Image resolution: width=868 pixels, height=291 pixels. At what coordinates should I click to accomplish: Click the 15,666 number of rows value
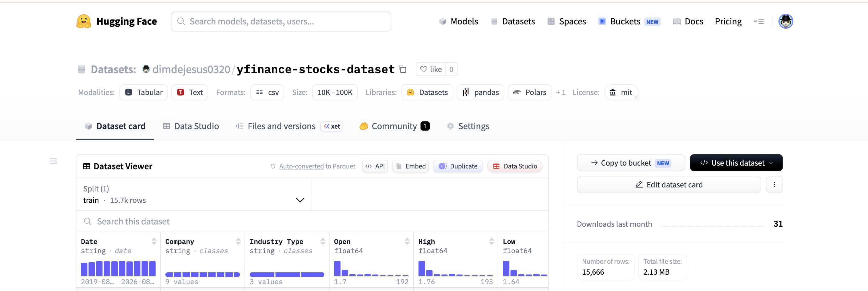(x=593, y=272)
